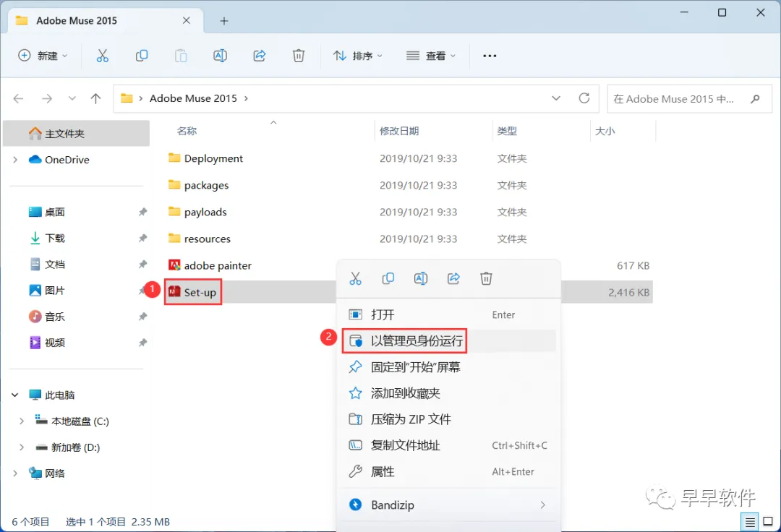Close the Adobe Muse 2015 tab

click(x=187, y=20)
